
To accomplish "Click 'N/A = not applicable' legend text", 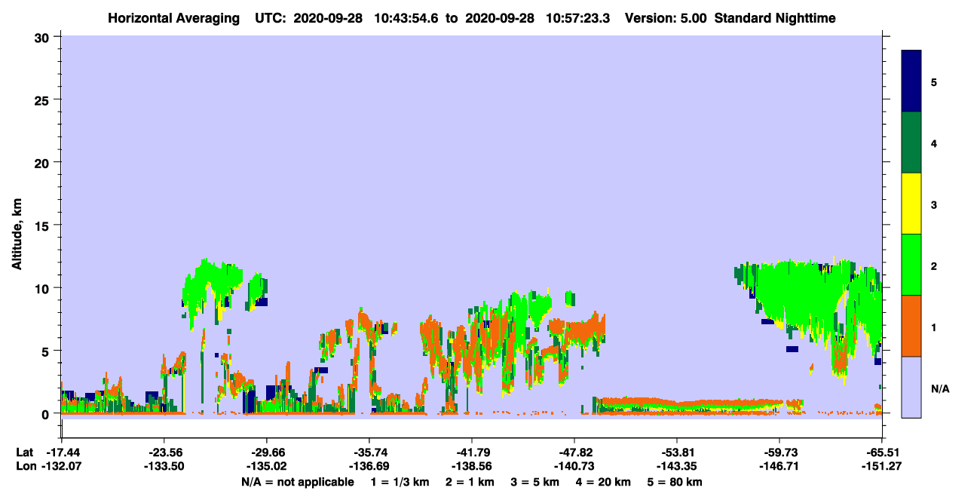I will pyautogui.click(x=297, y=482).
